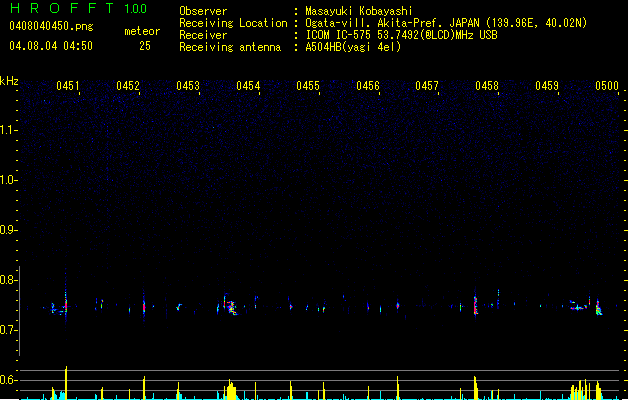Image resolution: width=629 pixels, height=400 pixels.
Task: Click the observer name Masayuki Kobayashi
Action: (x=359, y=11)
